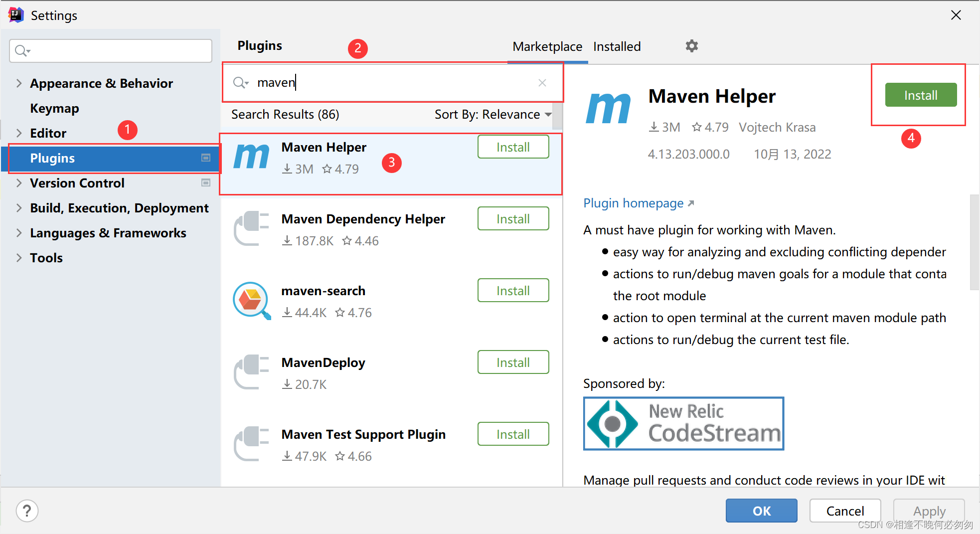Install Maven Dependency Helper
980x534 pixels.
(x=513, y=219)
